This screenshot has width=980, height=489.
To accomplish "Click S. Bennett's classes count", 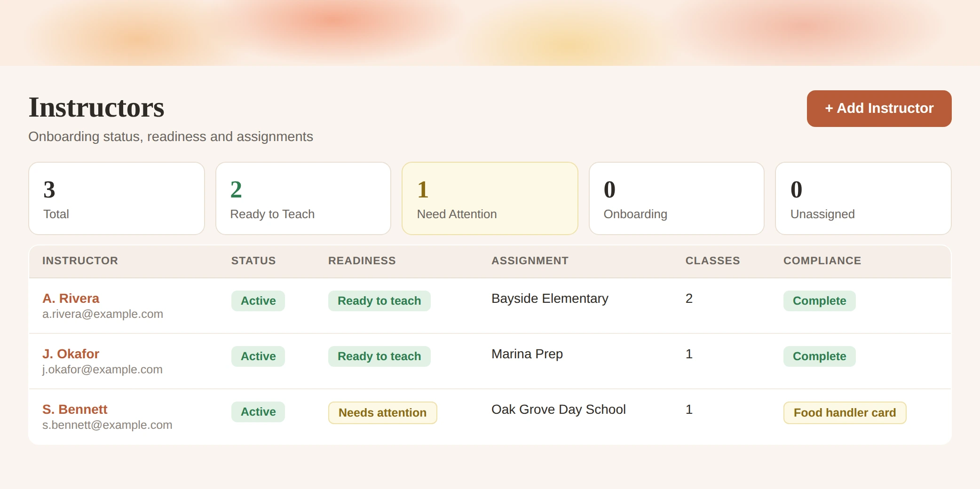I will pyautogui.click(x=689, y=410).
